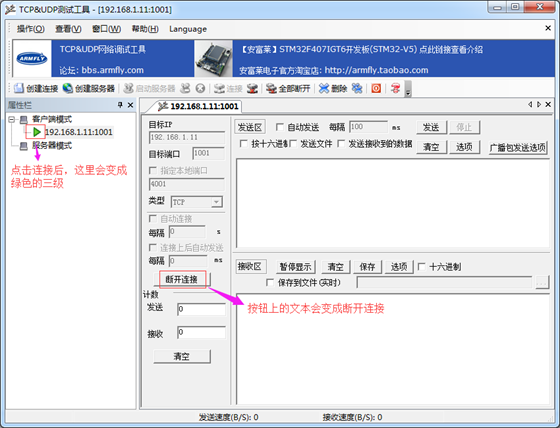Open the 窗口(W) menu
The width and height of the screenshot is (560, 428).
coord(106,29)
